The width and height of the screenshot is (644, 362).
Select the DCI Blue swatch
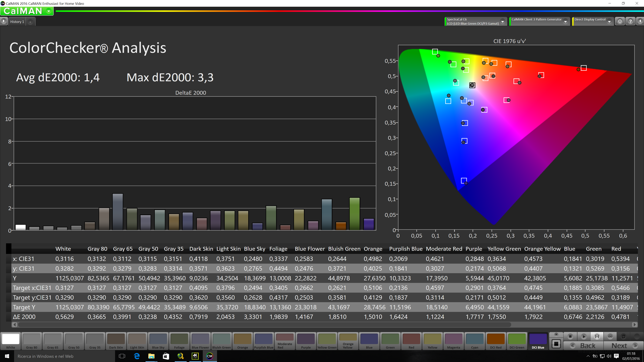[x=538, y=341]
